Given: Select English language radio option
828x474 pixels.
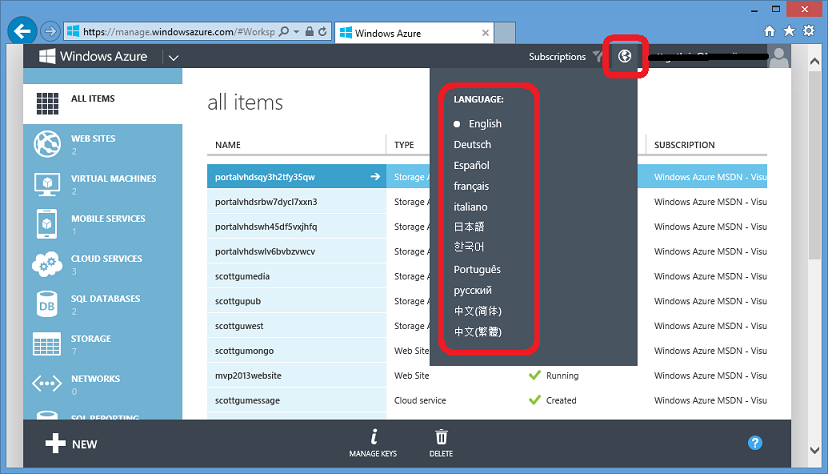Looking at the screenshot, I should pos(478,124).
